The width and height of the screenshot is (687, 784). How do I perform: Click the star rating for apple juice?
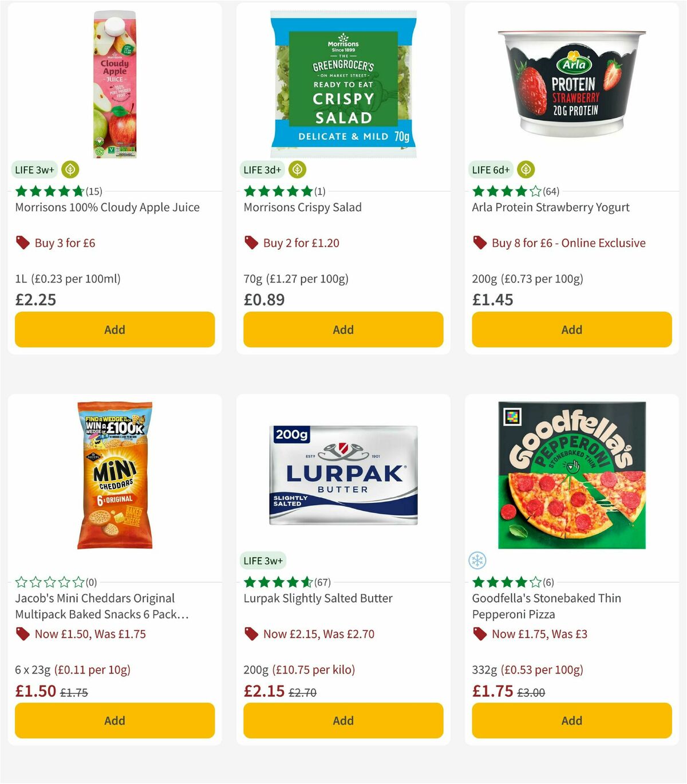point(49,191)
